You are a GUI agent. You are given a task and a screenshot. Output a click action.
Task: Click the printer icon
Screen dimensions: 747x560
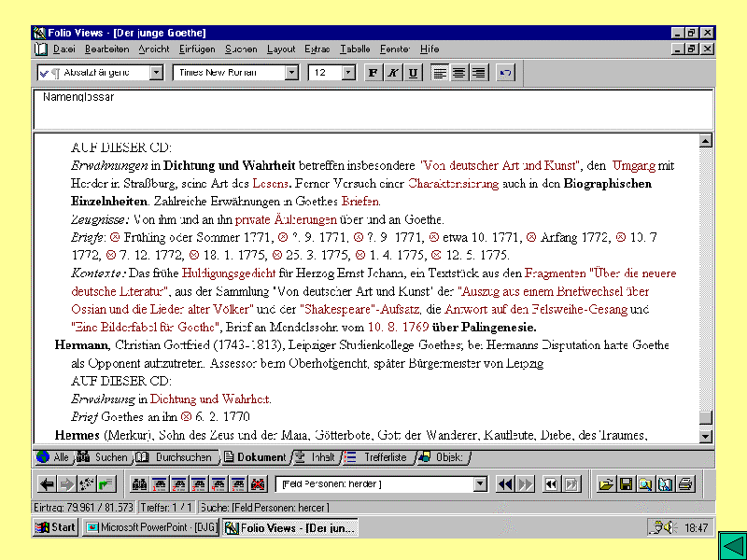tap(685, 484)
